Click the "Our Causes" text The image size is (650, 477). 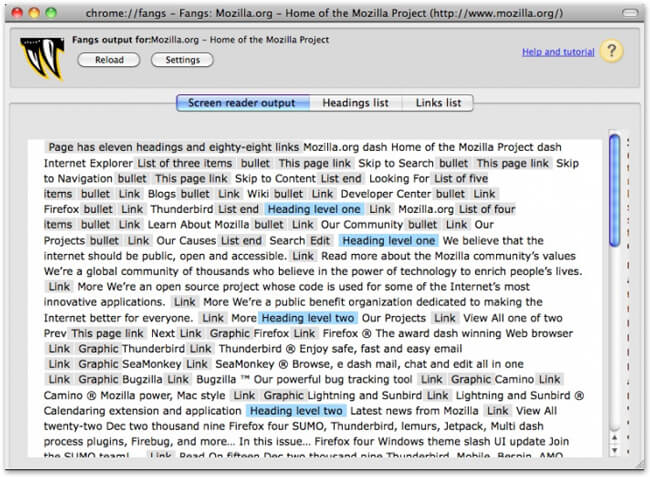click(x=186, y=240)
